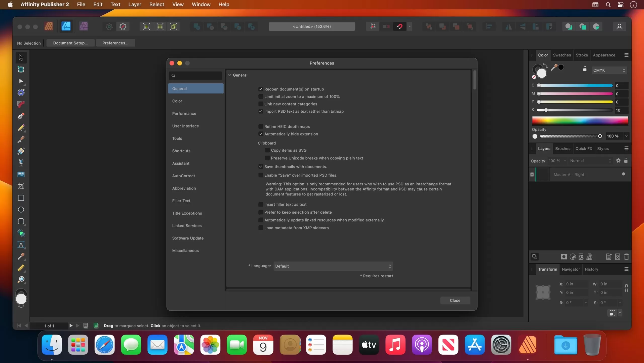Select Performance preferences category
The image size is (644, 363).
click(x=184, y=113)
